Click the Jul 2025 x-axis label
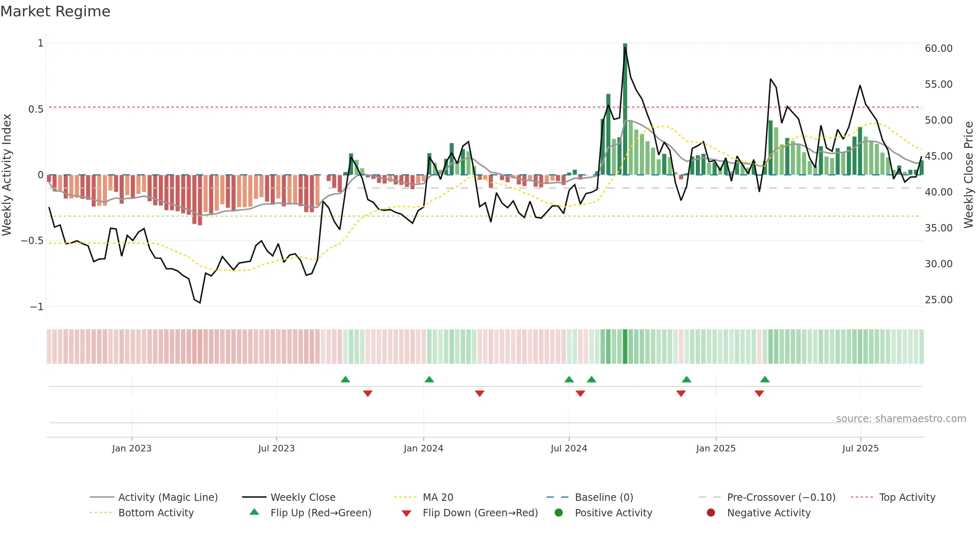980x551 pixels. point(860,448)
